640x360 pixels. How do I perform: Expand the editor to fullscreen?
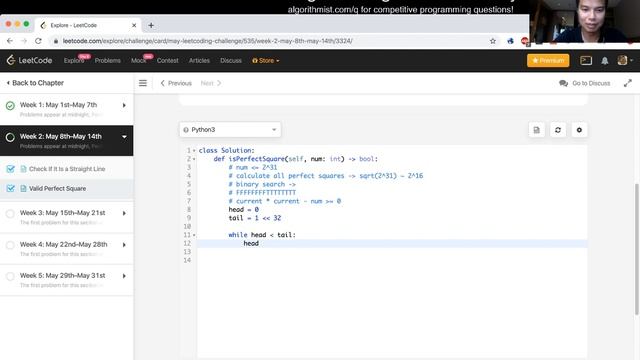click(628, 83)
